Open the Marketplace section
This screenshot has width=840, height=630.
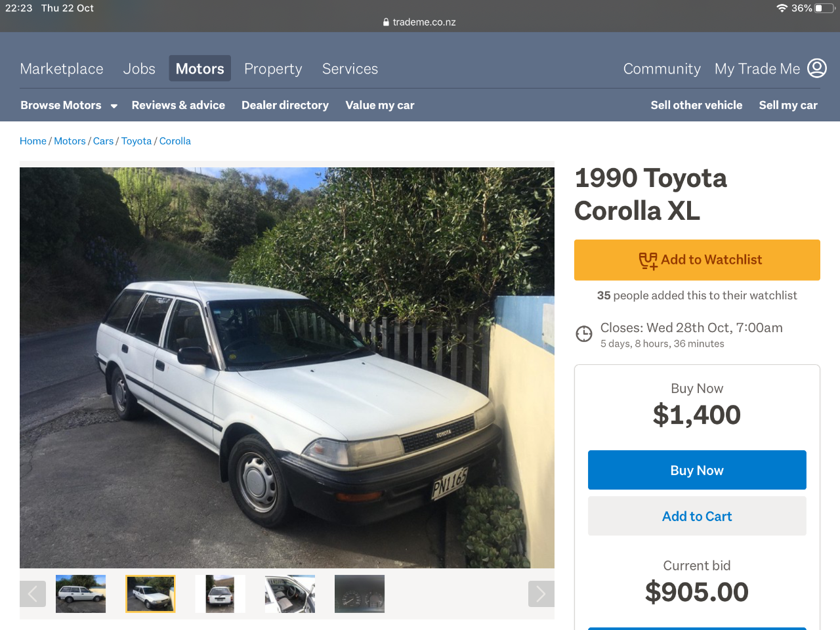click(62, 69)
